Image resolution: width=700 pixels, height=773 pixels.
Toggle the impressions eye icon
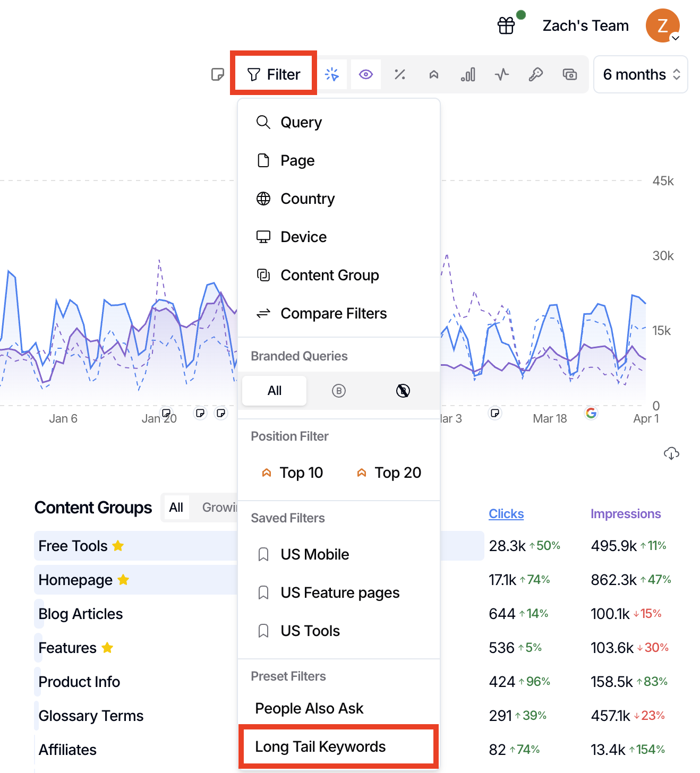point(366,74)
